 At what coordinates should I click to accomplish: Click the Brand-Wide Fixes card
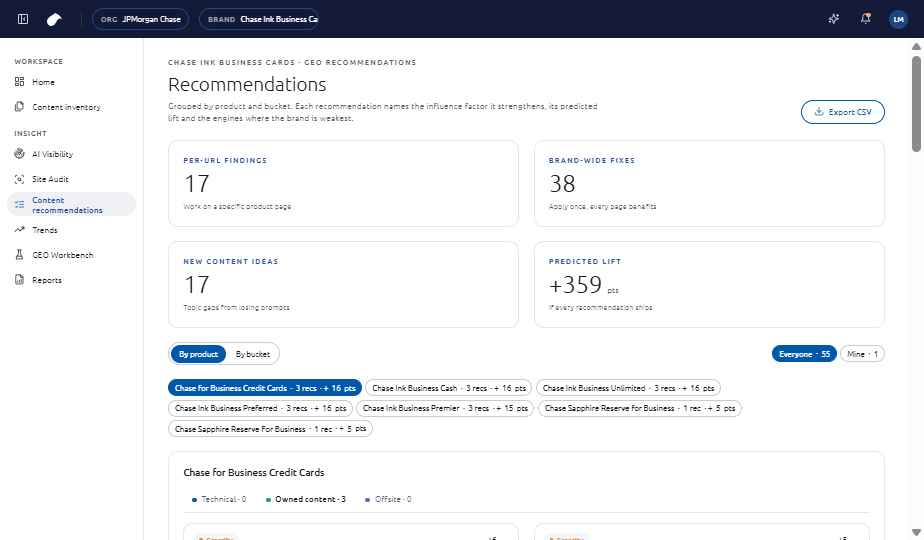[x=709, y=183]
